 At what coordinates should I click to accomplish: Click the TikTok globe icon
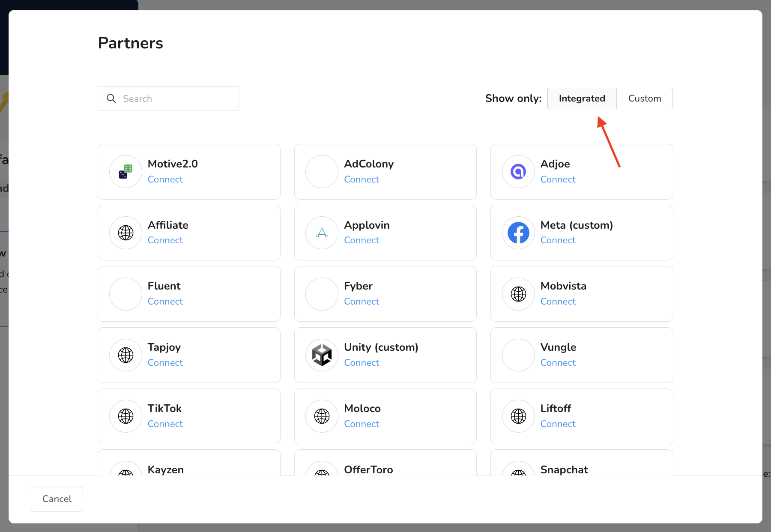point(126,416)
